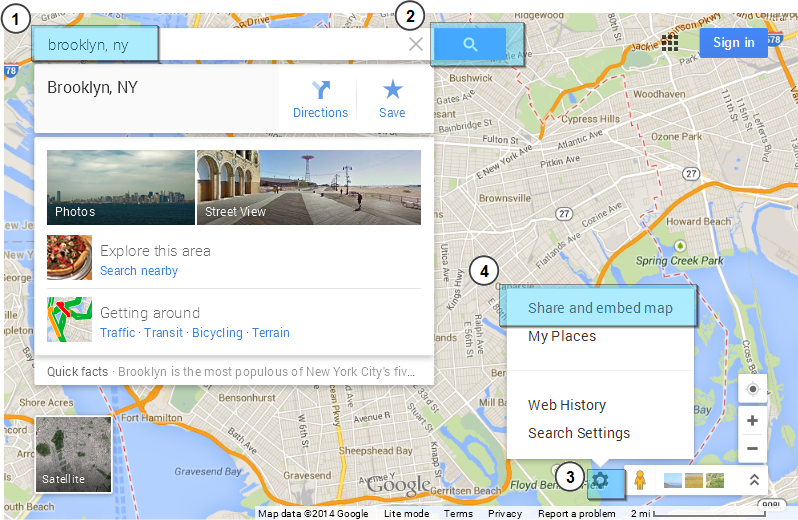This screenshot has width=798, height=520.
Task: Open Search Settings from the menu
Action: [x=579, y=433]
